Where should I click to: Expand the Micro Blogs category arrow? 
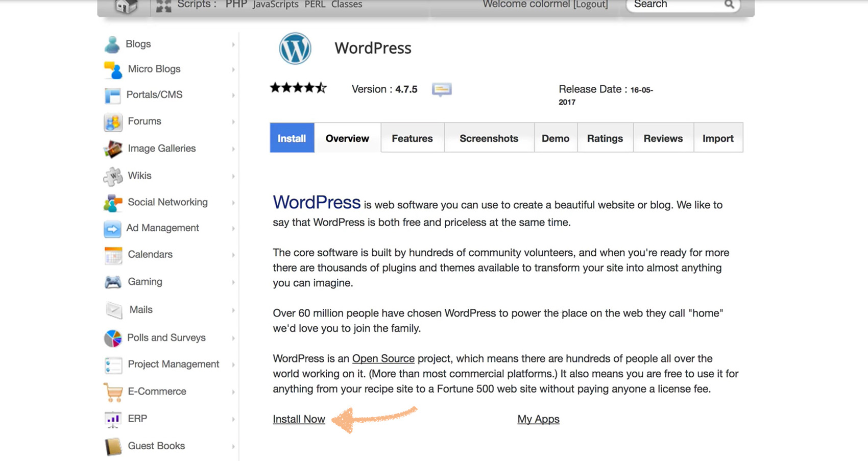coord(233,70)
